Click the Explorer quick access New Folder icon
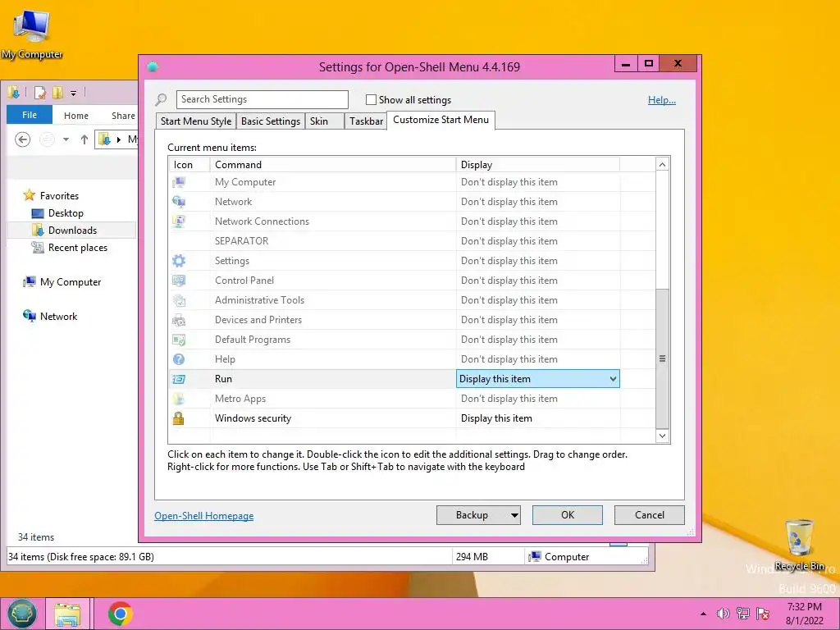The image size is (840, 630). coord(58,93)
